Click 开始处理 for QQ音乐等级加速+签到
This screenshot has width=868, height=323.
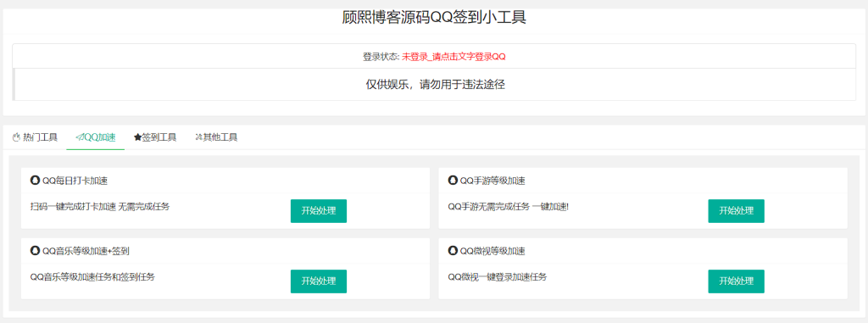coord(319,281)
